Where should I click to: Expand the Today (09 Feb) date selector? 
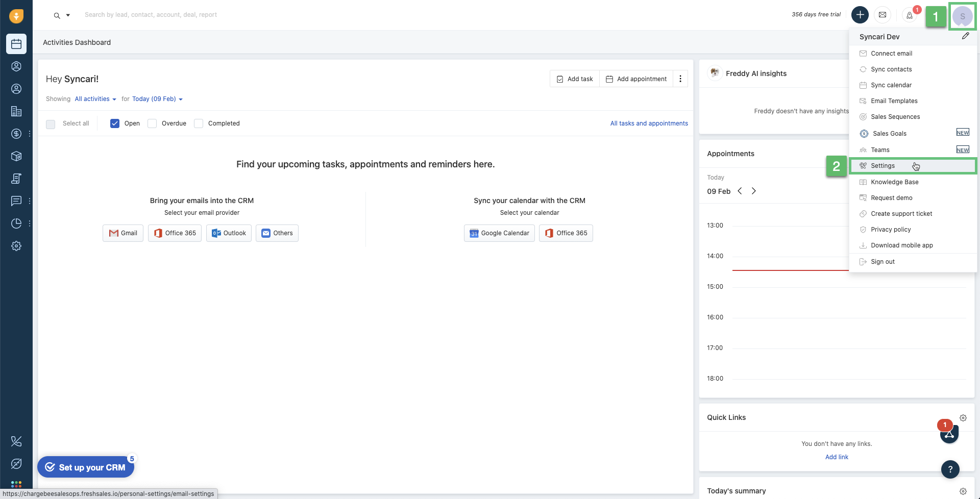tap(157, 98)
